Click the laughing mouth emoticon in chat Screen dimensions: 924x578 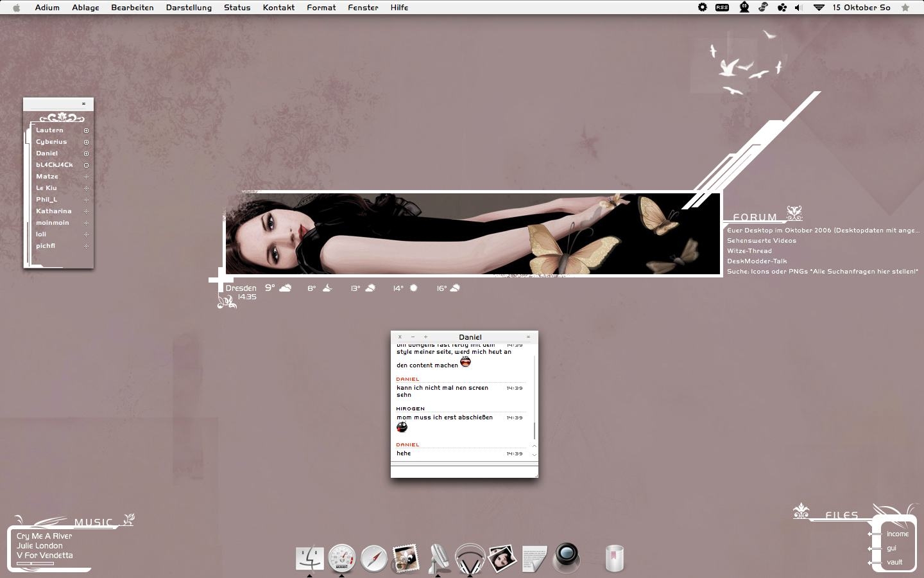click(465, 362)
